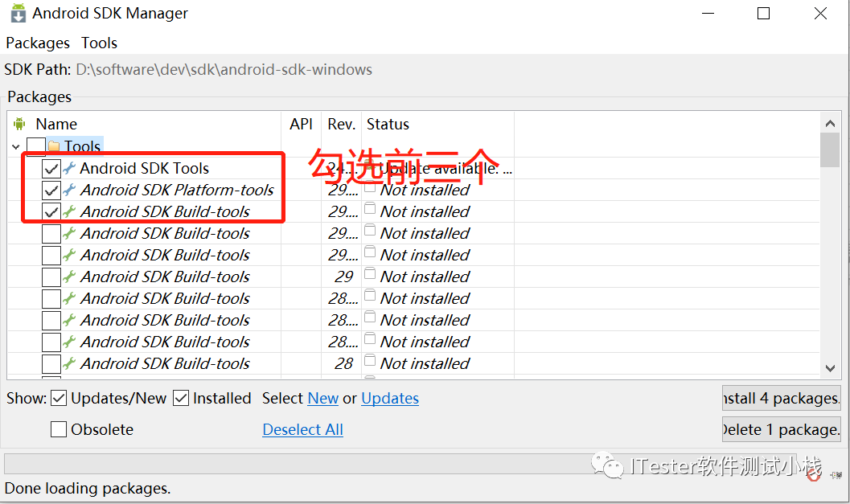Maximize the Android SDK Manager window
The height and width of the screenshot is (504, 850).
[763, 14]
